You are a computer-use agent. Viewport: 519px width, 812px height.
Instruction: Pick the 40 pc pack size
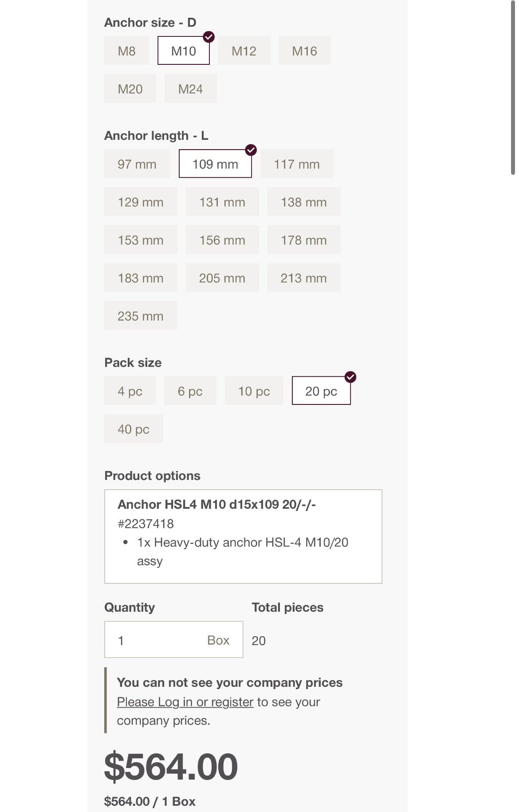[133, 429]
